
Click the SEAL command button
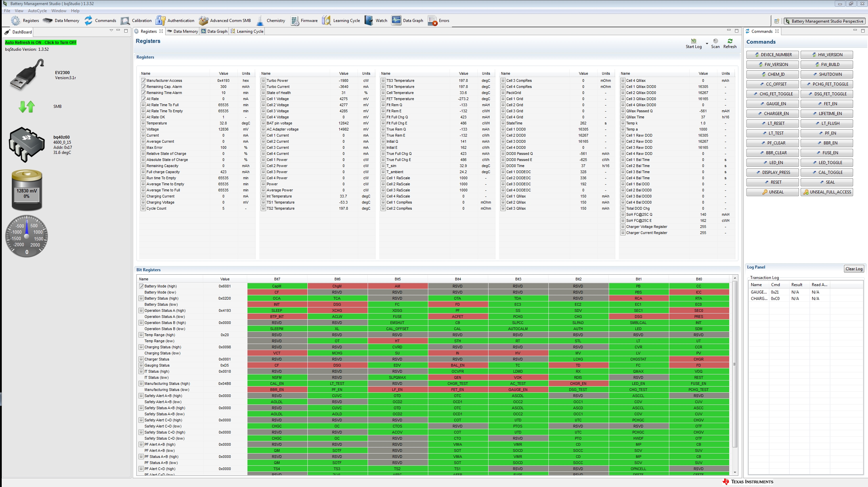click(827, 182)
